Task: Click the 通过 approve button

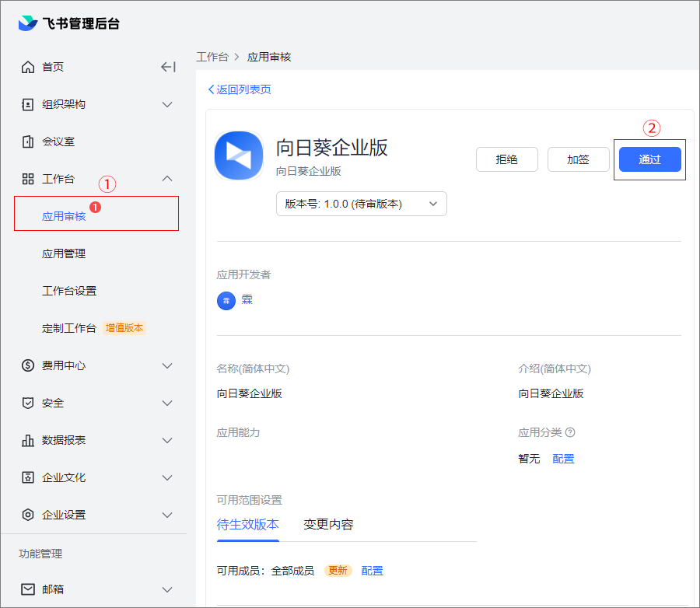Action: click(649, 159)
